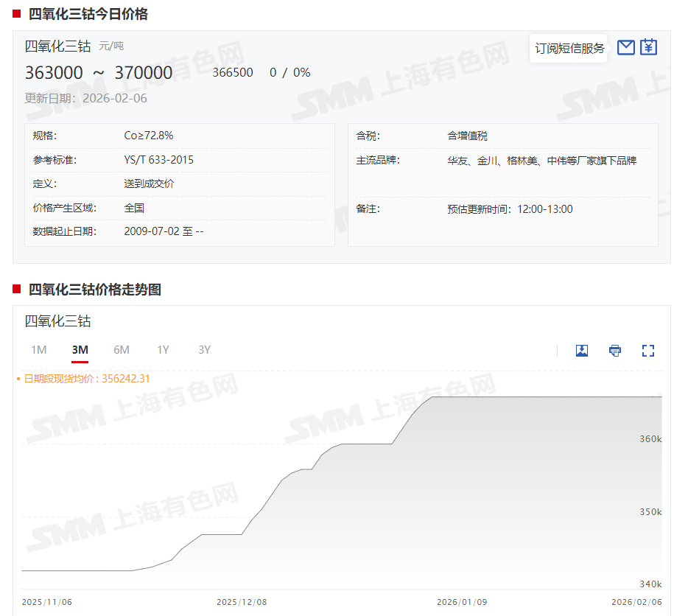The image size is (674, 616).
Task: Open the yen calendar price icon
Action: pyautogui.click(x=648, y=48)
